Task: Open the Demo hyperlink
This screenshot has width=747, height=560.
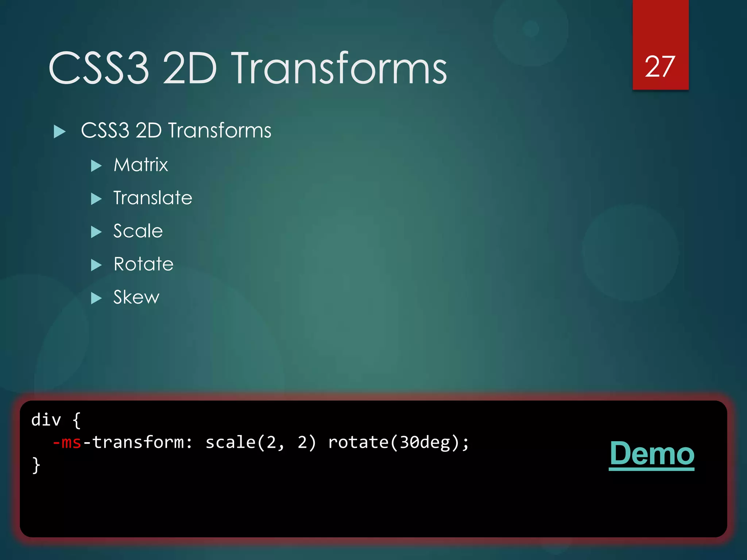Action: (651, 453)
